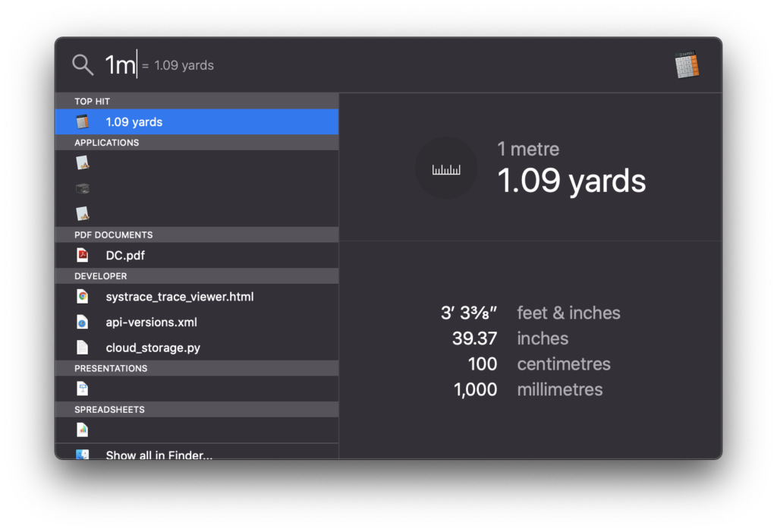Click the spreadsheet icon under Spreadsheets

tap(82, 430)
